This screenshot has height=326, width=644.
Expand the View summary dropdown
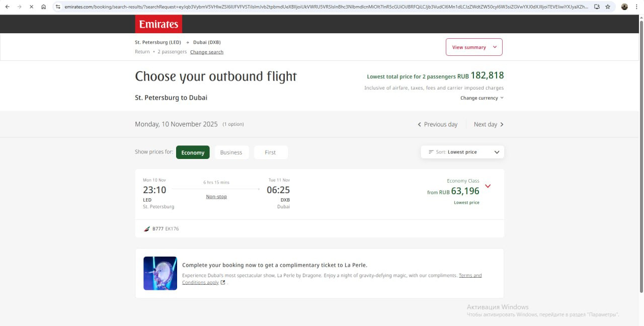click(x=473, y=47)
